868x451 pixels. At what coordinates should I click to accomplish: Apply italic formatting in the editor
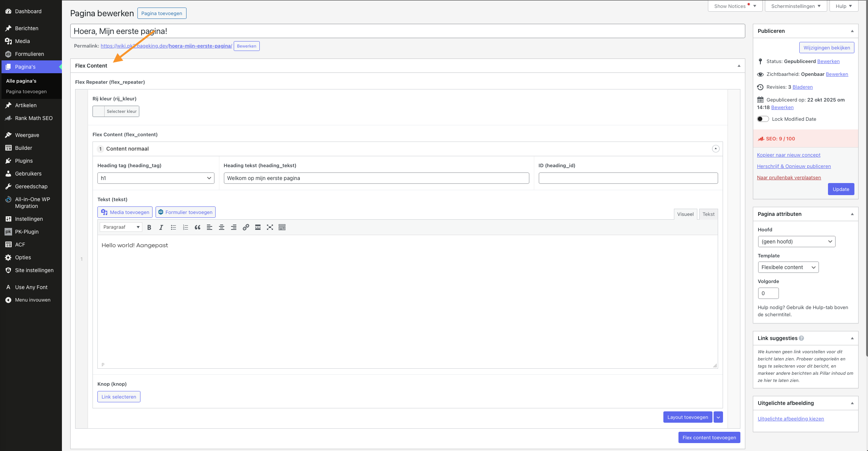[161, 227]
